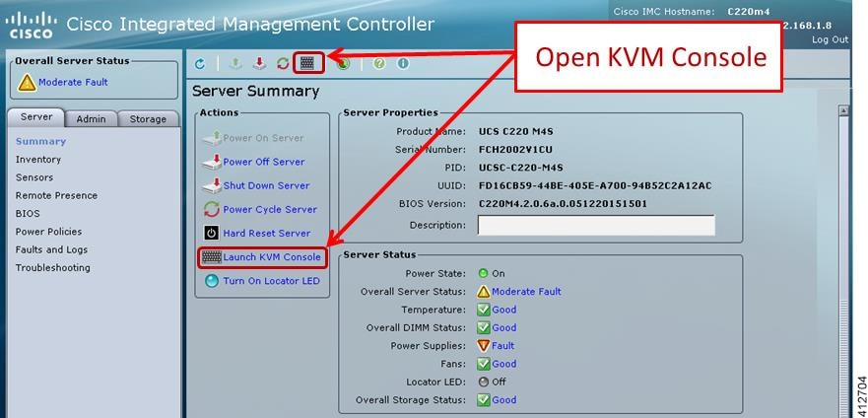Click the Fans green check icon
868x418 pixels.
(x=484, y=364)
